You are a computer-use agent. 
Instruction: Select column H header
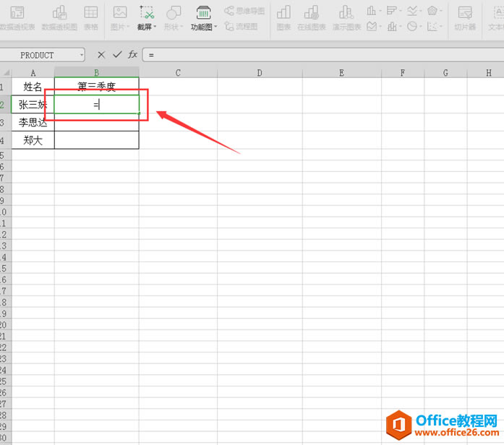click(486, 73)
